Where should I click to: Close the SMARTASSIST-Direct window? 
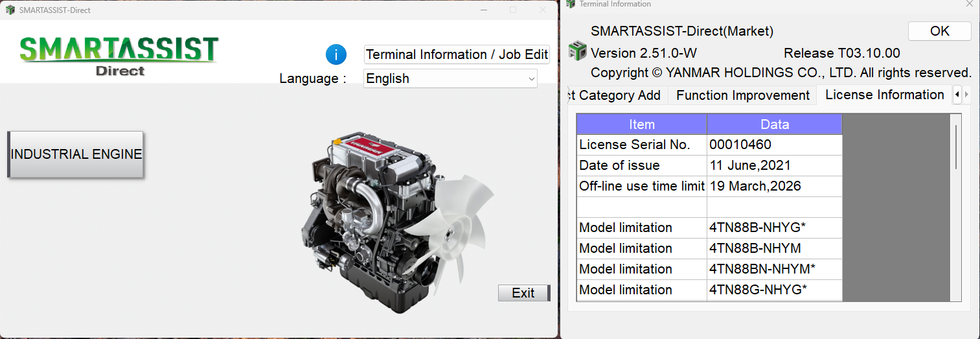click(543, 10)
